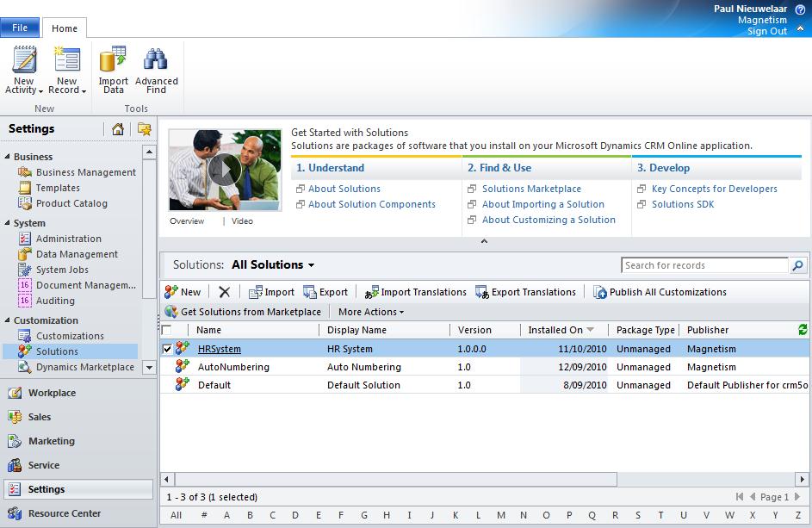The height and width of the screenshot is (528, 812).
Task: Click the Home icon beside Settings title
Action: point(118,129)
